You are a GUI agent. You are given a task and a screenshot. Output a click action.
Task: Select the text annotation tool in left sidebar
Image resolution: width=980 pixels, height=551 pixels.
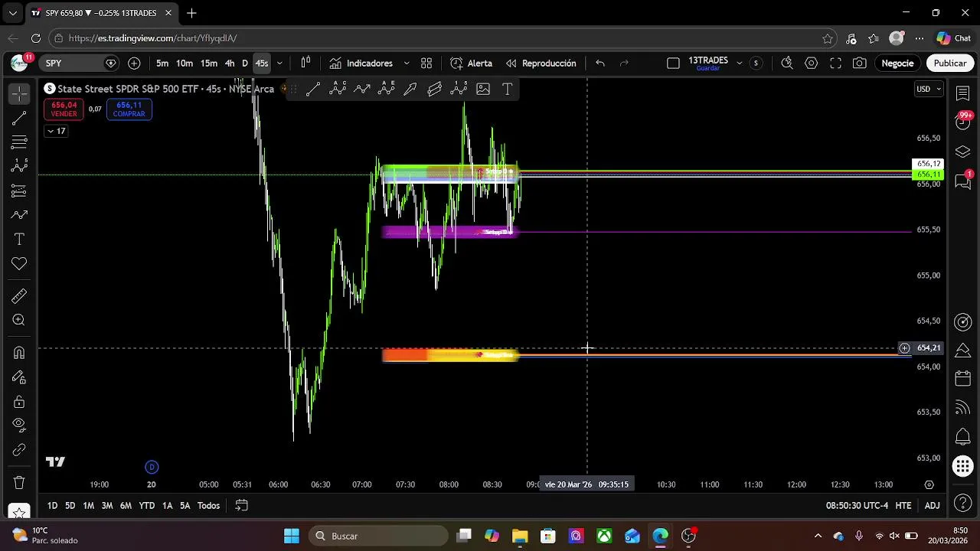[19, 240]
